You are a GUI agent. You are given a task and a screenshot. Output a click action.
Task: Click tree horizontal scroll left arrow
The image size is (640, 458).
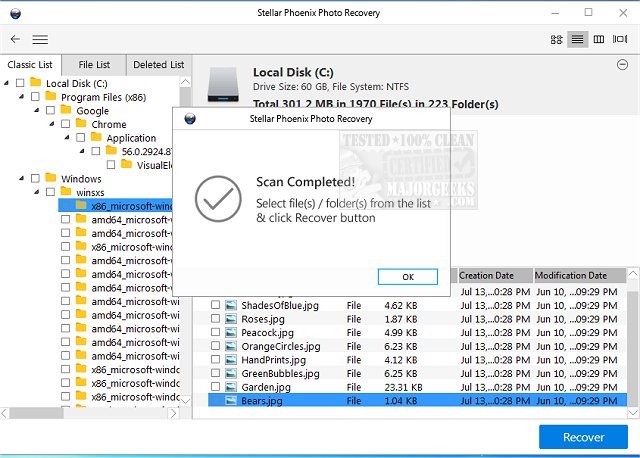pyautogui.click(x=4, y=414)
